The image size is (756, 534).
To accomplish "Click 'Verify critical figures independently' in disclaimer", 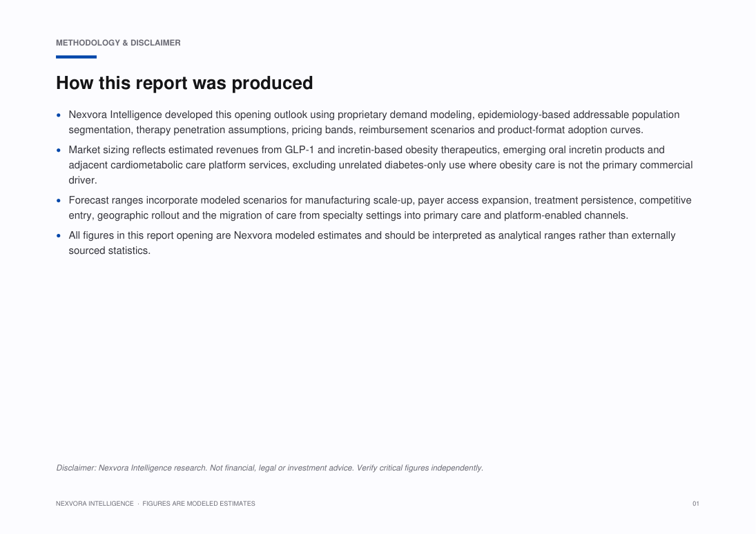I will [420, 468].
